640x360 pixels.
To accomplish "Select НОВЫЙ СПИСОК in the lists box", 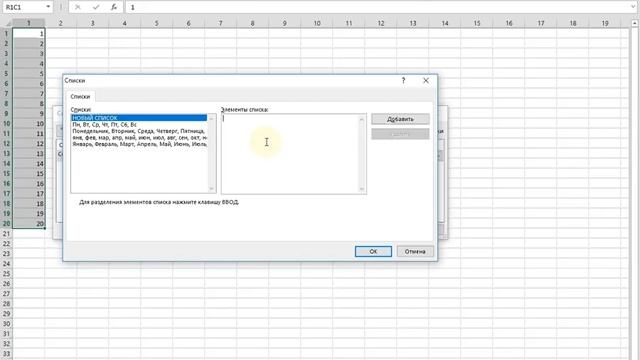I will click(139, 118).
